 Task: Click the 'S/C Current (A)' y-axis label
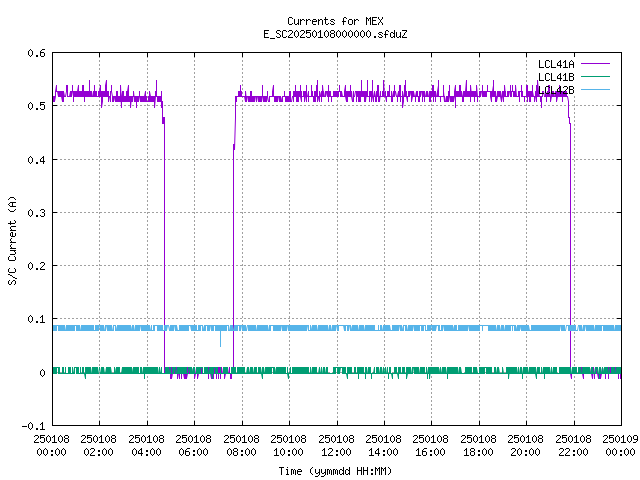13,240
